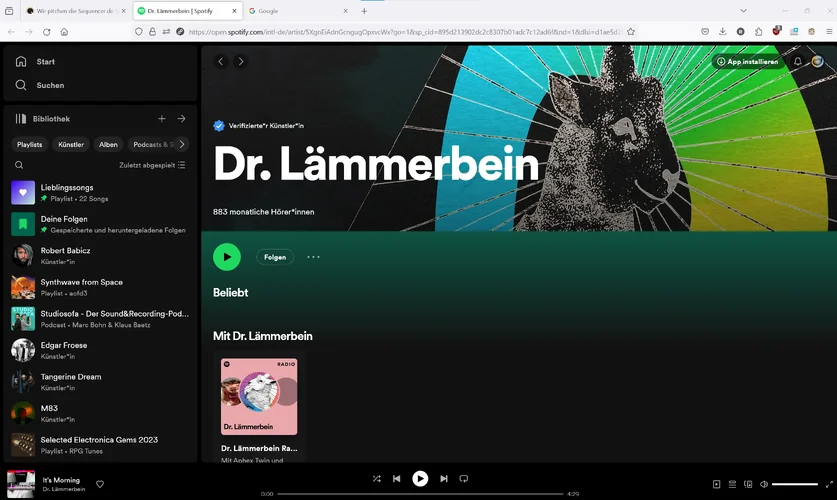Open Edgar Froese artist
The width and height of the screenshot is (837, 500).
(x=100, y=350)
